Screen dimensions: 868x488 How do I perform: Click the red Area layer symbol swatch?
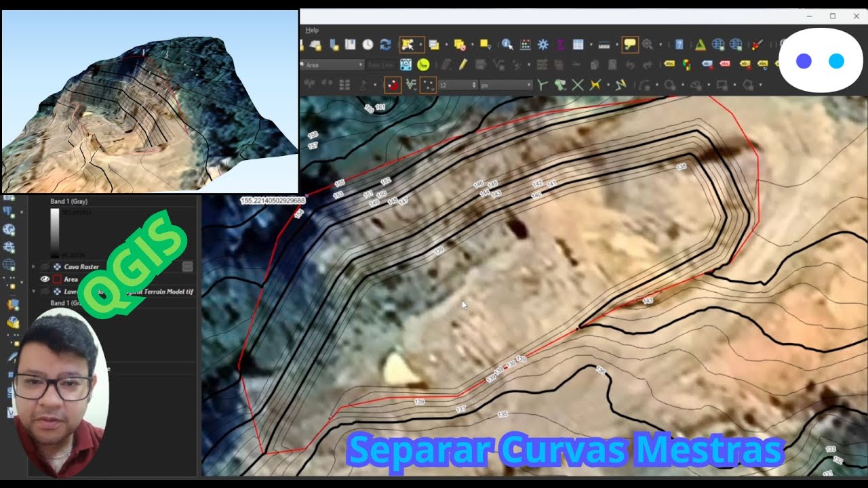57,279
